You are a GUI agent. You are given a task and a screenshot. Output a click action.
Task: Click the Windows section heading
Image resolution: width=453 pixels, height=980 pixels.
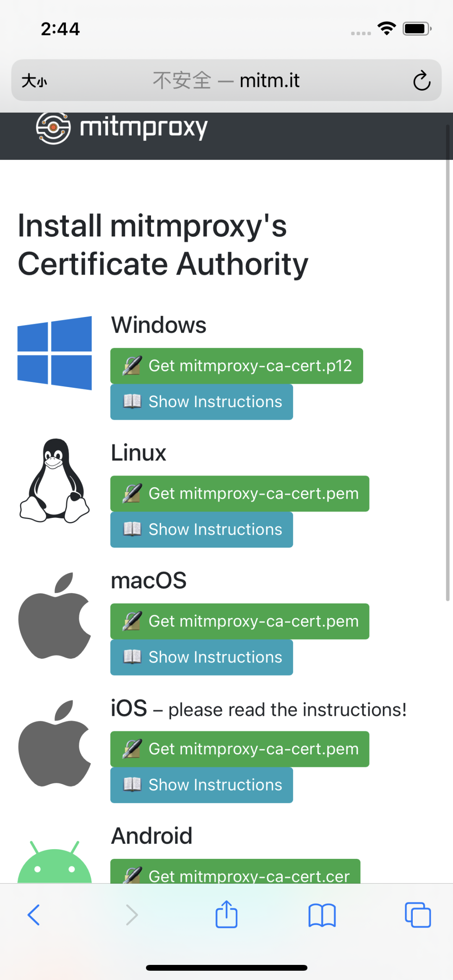pos(159,325)
